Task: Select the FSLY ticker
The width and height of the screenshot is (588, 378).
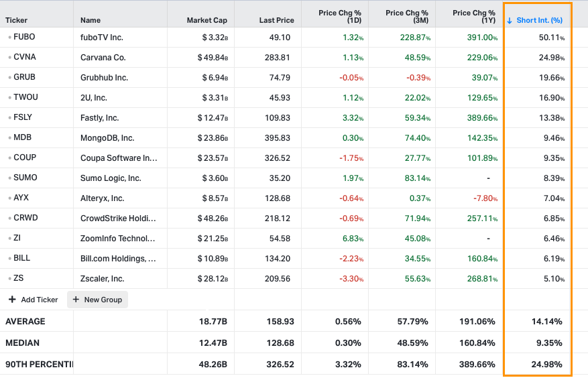Action: [23, 117]
